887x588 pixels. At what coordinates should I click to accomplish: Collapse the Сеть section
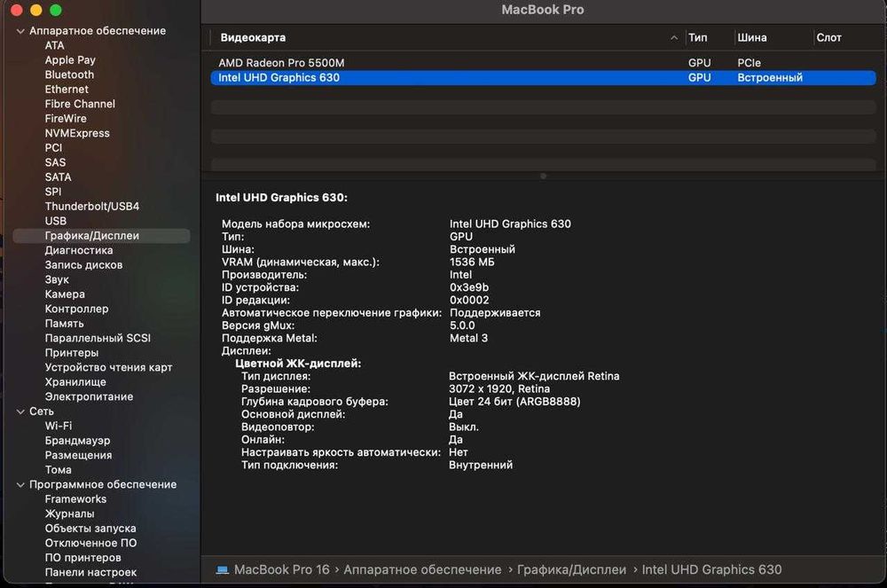click(x=20, y=412)
